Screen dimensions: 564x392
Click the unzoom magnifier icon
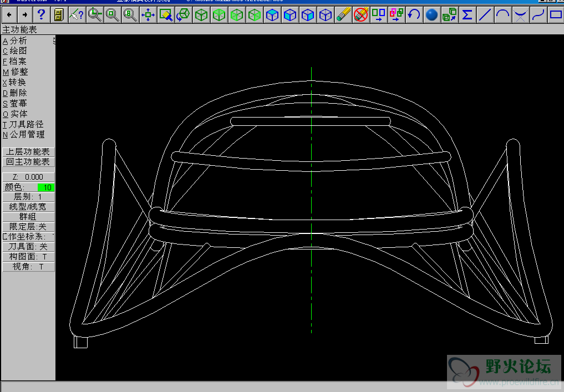(112, 15)
